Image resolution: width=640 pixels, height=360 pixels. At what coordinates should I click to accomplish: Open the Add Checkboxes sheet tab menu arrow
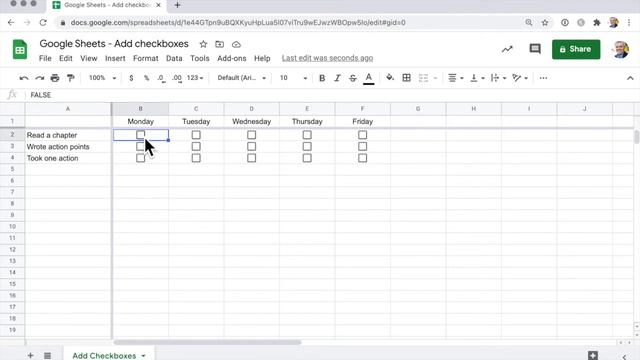coord(143,356)
